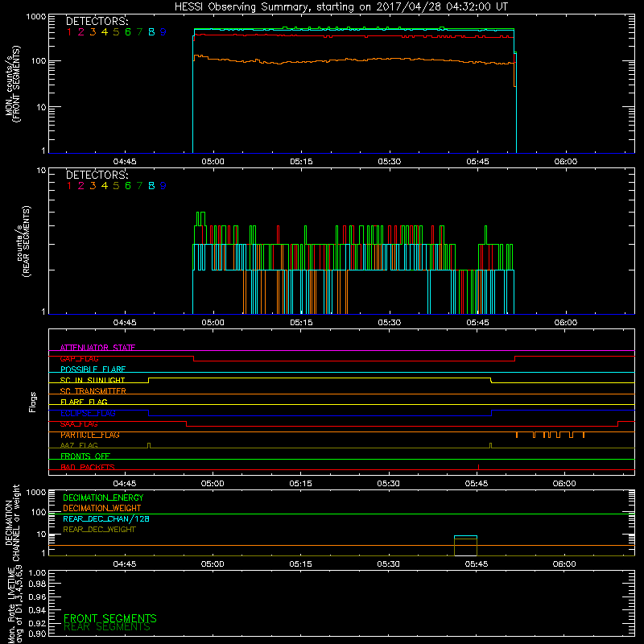The width and height of the screenshot is (644, 644).
Task: Select blue detector number 9 in the front segments legend
Action: coord(163,32)
